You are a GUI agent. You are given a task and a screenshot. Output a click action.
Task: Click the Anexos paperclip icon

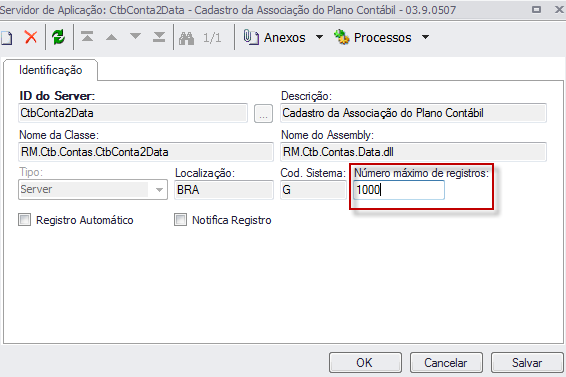pyautogui.click(x=251, y=37)
